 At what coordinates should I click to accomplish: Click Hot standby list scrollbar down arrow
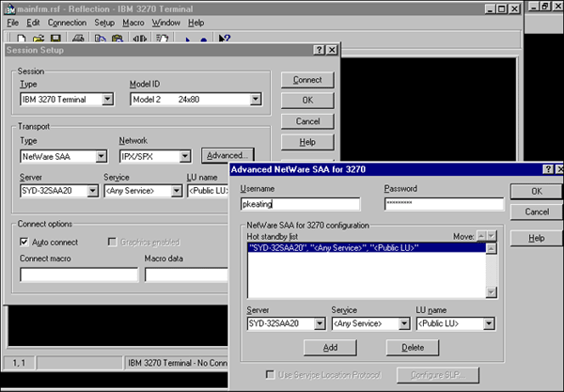pos(492,292)
